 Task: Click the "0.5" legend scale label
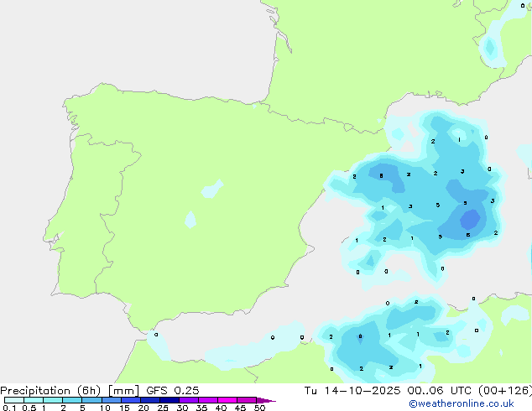29,408
